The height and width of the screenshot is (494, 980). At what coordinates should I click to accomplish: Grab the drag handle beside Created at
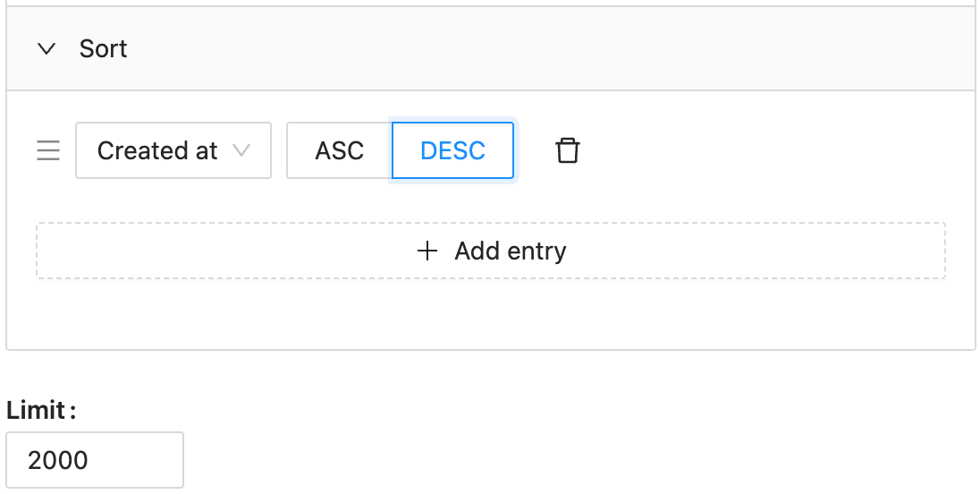pyautogui.click(x=48, y=150)
